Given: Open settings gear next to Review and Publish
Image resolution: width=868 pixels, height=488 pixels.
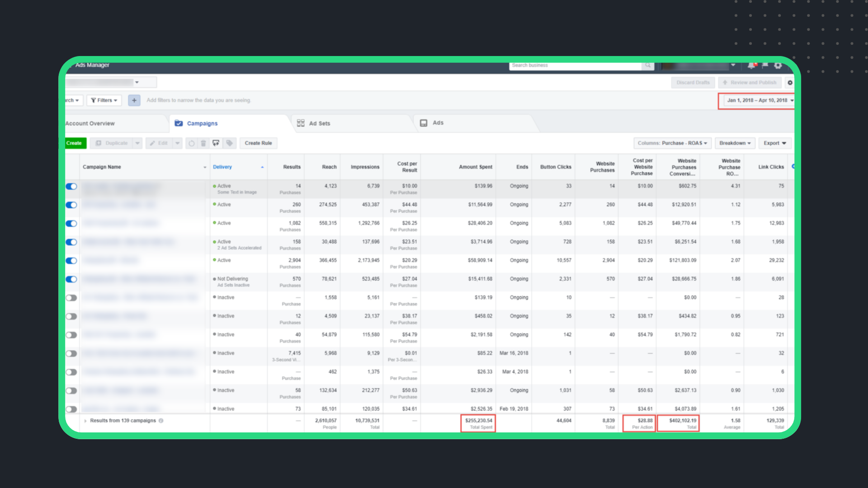Looking at the screenshot, I should 790,83.
